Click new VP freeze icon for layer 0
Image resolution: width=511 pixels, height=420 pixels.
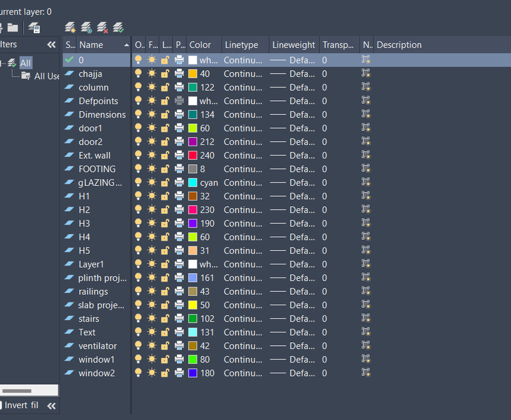tap(366, 60)
